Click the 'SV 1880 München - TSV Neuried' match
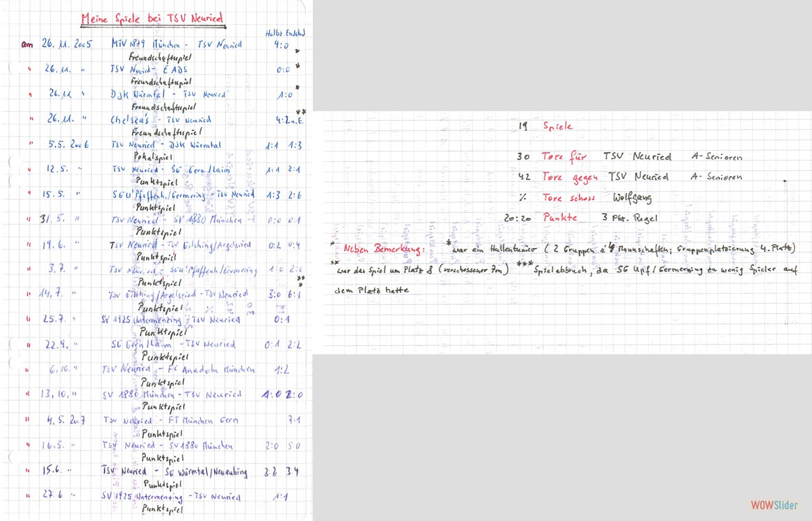Image resolution: width=812 pixels, height=521 pixels. tap(172, 395)
